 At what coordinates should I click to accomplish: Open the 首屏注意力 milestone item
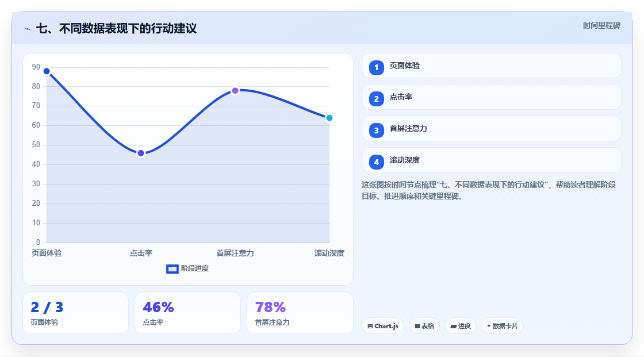click(491, 129)
